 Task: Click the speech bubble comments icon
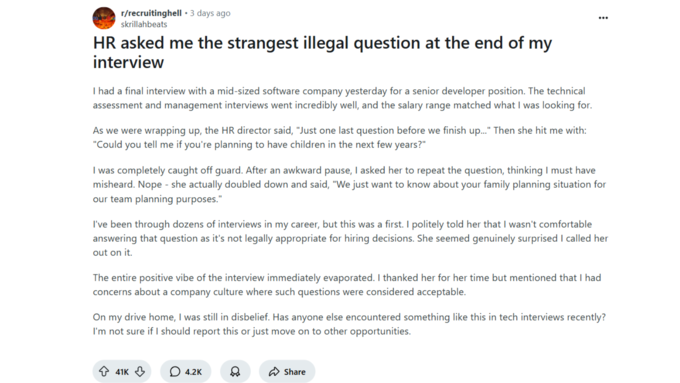click(x=175, y=371)
